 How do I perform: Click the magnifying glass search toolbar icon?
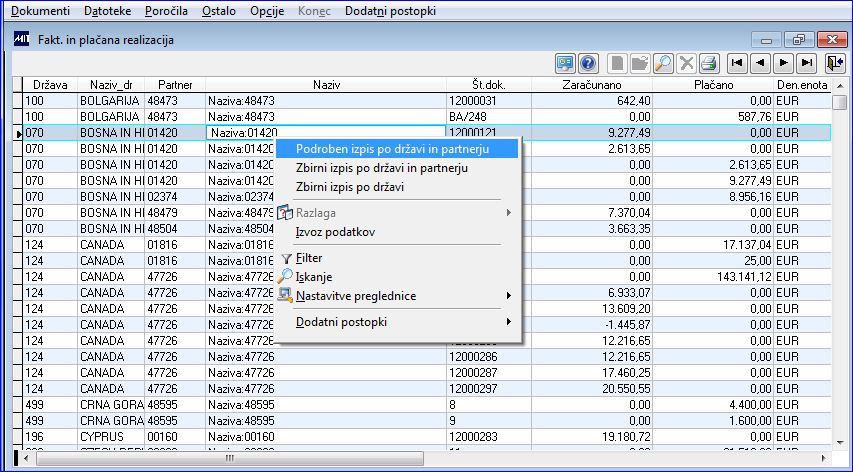tap(663, 64)
